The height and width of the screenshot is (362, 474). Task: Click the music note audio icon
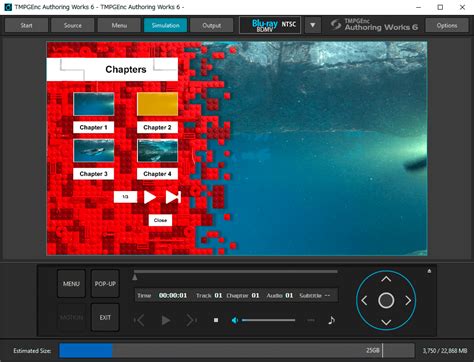coord(331,320)
